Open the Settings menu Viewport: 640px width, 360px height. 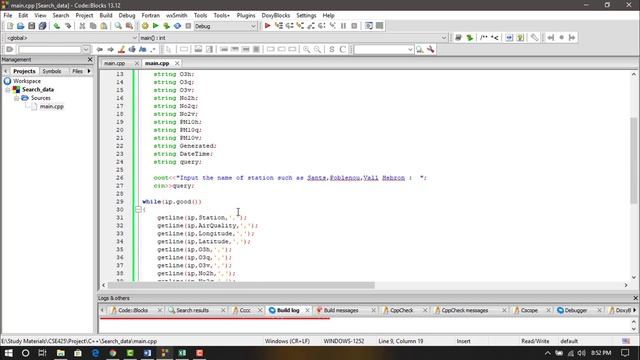pyautogui.click(x=306, y=15)
